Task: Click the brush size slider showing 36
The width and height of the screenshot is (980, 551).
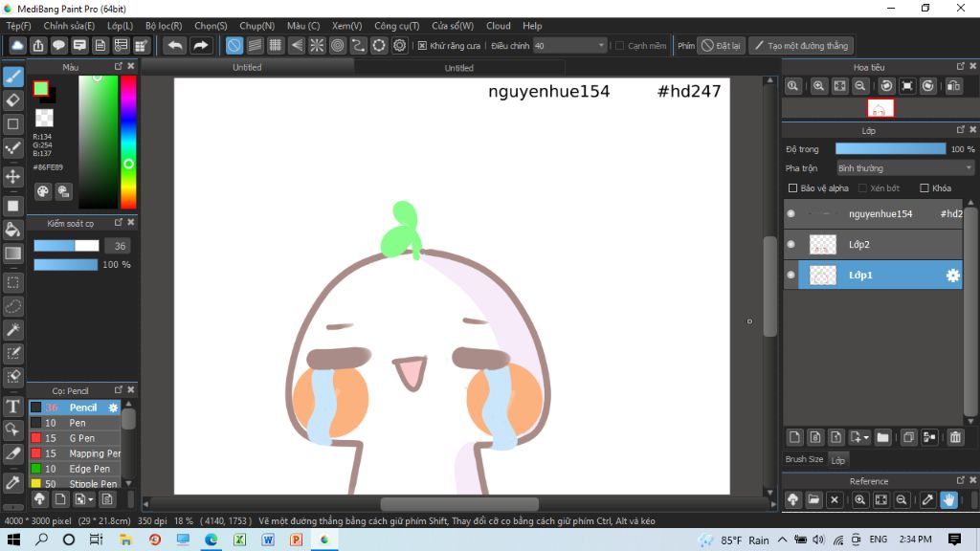Action: [x=66, y=246]
